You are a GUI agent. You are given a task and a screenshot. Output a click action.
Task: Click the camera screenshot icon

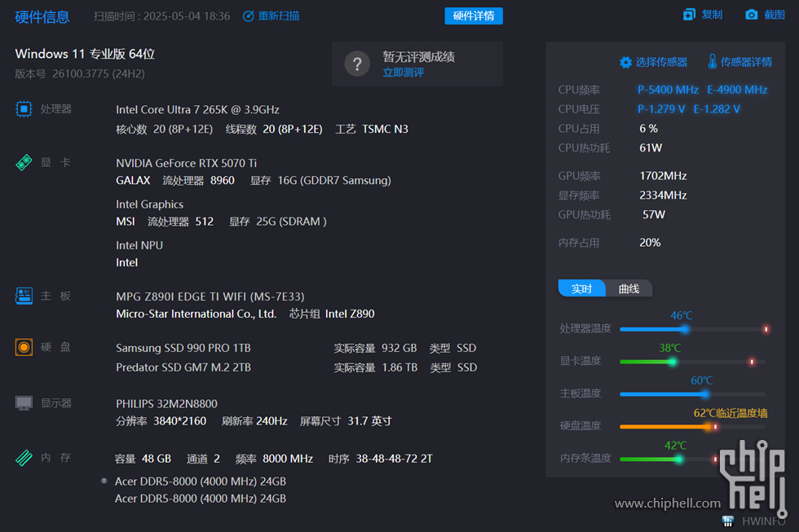point(751,15)
